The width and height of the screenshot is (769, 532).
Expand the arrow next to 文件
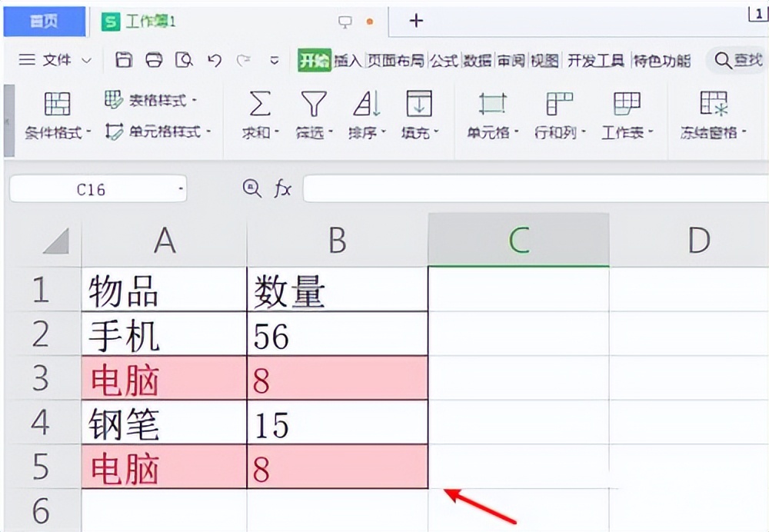pos(86,61)
